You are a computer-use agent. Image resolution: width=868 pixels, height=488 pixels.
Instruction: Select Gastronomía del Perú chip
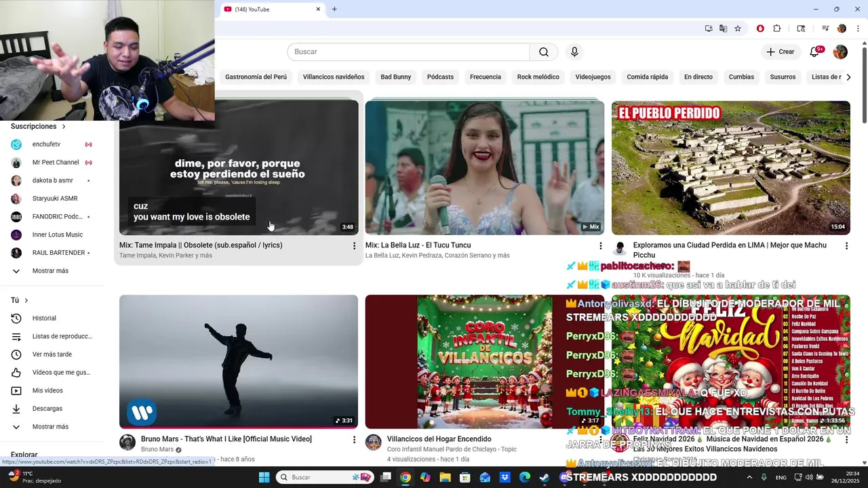pyautogui.click(x=256, y=77)
